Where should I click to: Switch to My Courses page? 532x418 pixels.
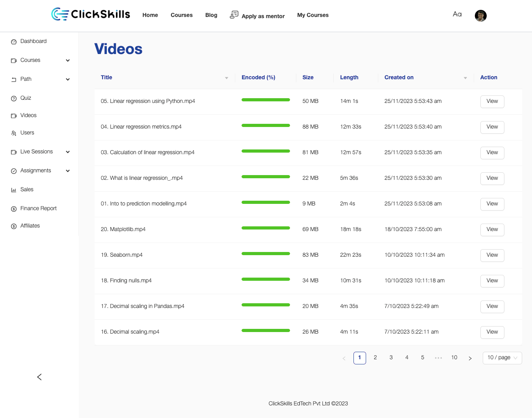click(x=313, y=15)
